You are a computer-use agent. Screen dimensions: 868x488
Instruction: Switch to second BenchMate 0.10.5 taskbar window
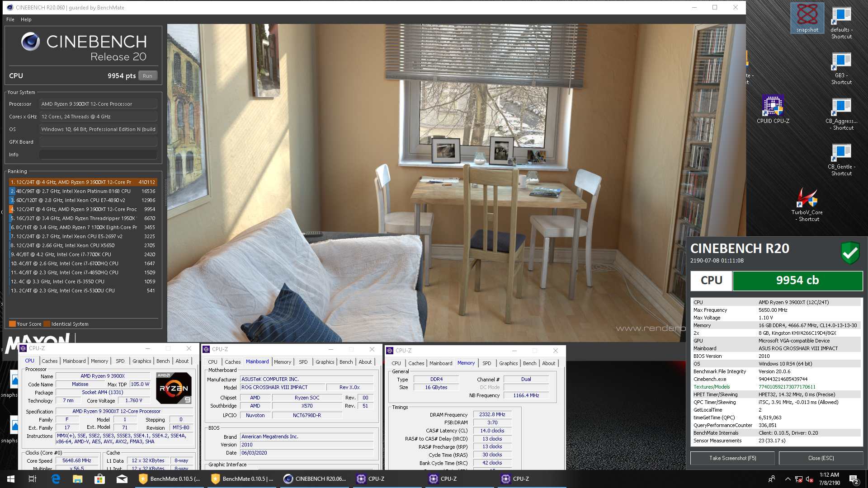tap(242, 479)
